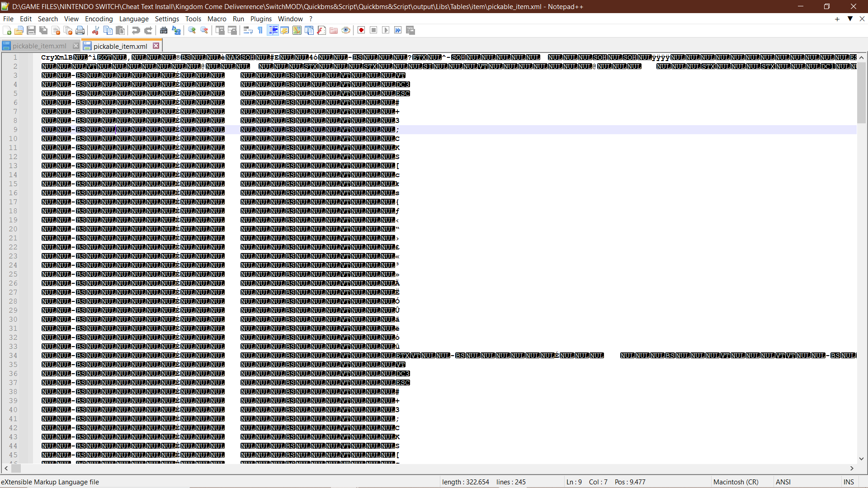868x488 pixels.
Task: Print the document with the Print icon
Action: [80, 30]
